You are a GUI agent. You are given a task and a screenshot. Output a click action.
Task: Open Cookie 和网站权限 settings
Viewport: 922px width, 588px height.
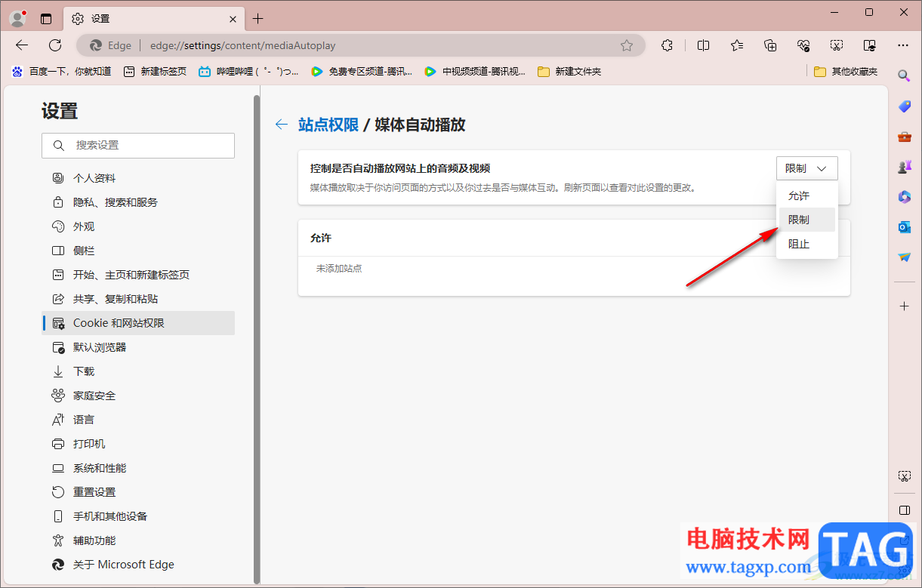tap(138, 323)
